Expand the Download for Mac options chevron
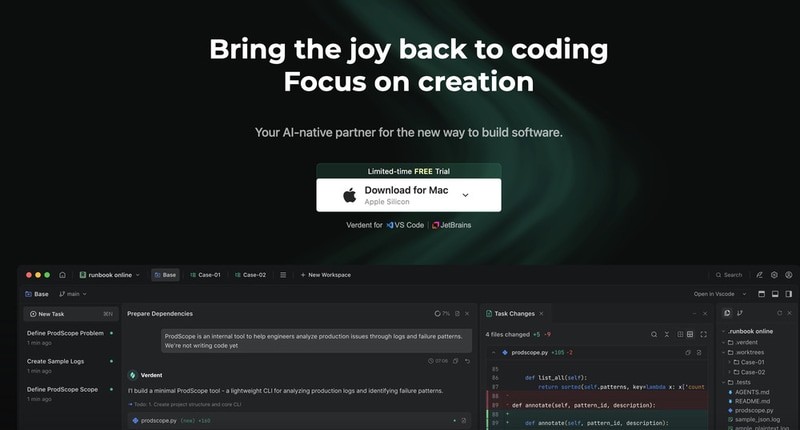800x430 pixels. point(465,195)
